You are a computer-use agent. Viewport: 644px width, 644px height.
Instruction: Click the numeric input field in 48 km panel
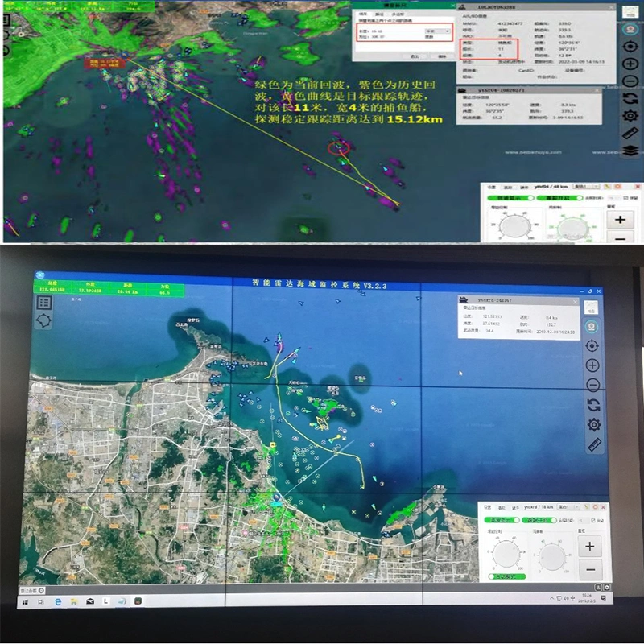pos(614,198)
